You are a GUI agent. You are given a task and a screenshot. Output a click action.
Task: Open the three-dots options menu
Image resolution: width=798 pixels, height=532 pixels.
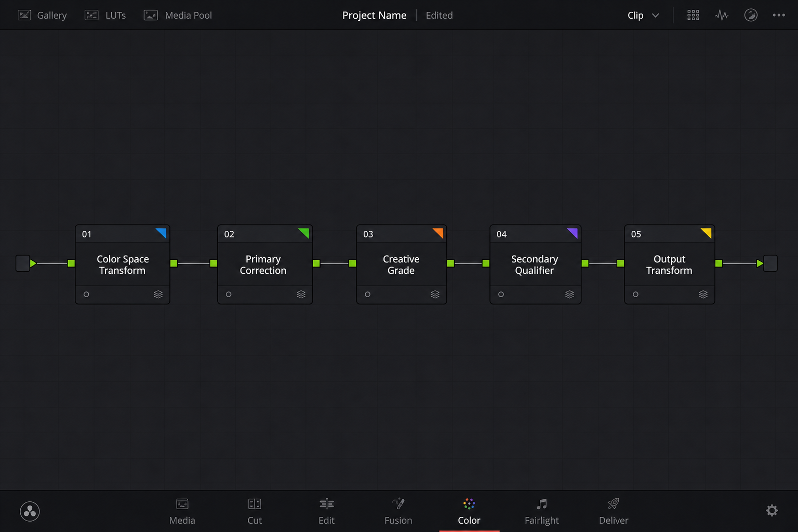pos(779,15)
